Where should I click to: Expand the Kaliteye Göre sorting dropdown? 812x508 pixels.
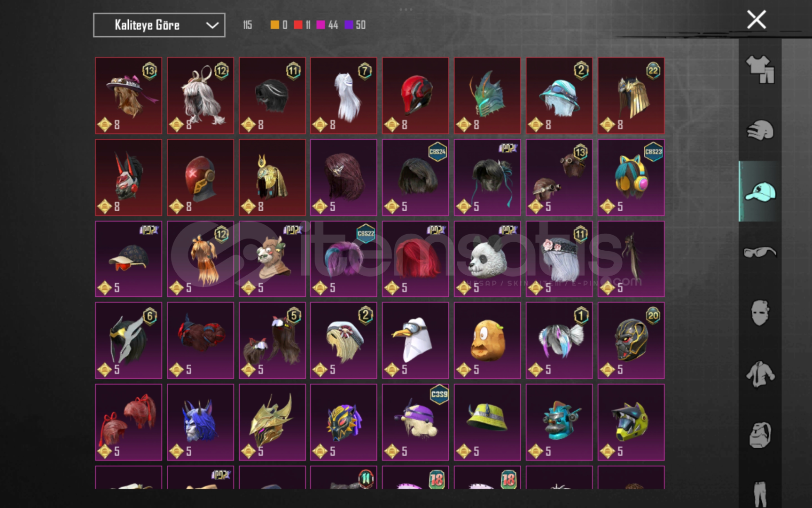point(159,25)
